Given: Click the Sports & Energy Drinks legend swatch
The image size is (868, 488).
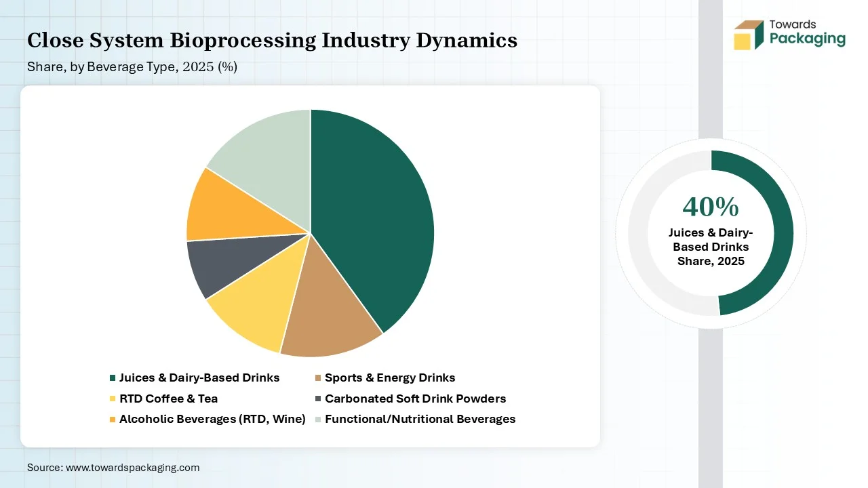Looking at the screenshot, I should pos(318,378).
